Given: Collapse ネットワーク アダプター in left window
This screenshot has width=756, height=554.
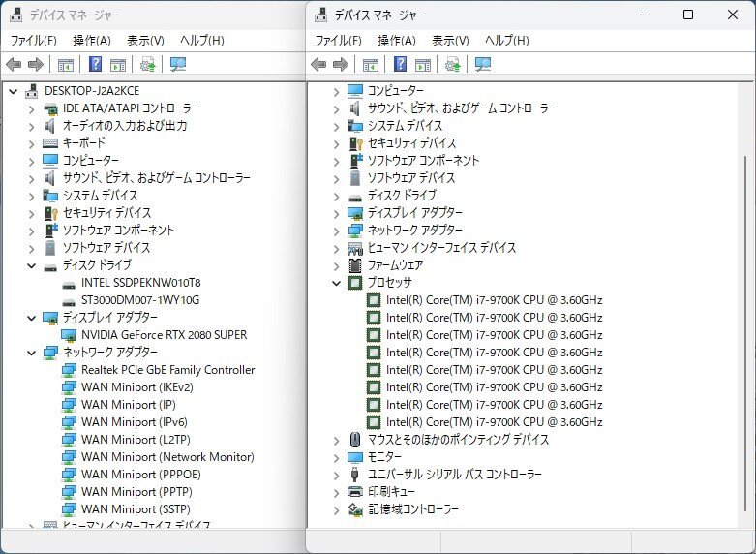Looking at the screenshot, I should click(x=32, y=353).
